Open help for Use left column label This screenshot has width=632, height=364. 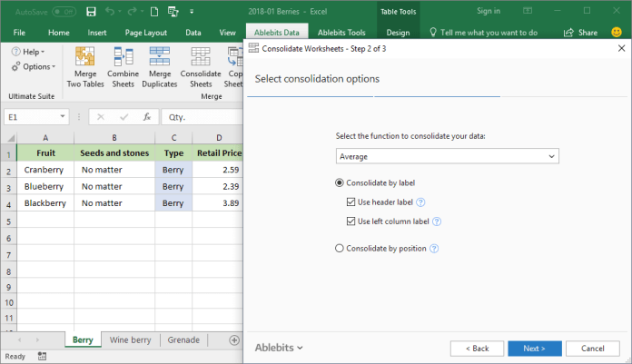[x=437, y=221]
